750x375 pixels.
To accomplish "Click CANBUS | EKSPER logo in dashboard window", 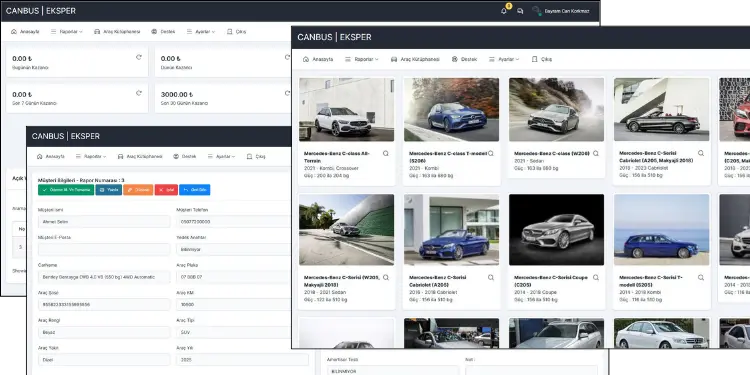I will (x=41, y=11).
